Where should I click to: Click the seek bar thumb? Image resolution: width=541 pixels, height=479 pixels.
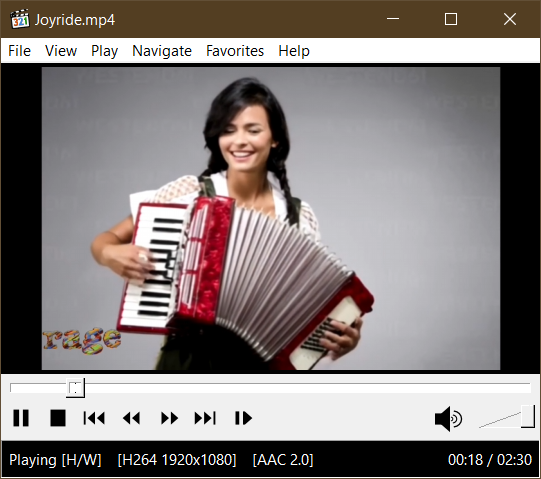click(75, 388)
